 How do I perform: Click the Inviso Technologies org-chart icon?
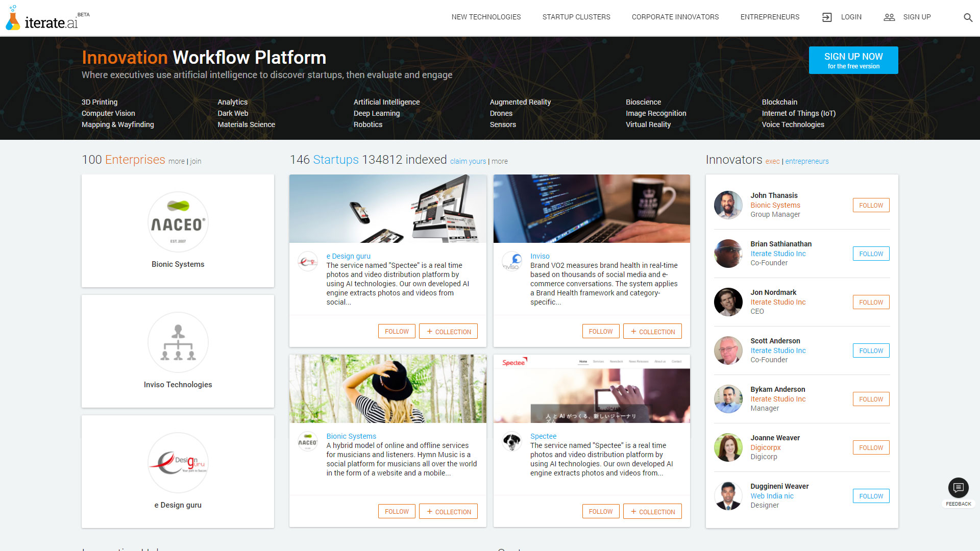click(178, 342)
